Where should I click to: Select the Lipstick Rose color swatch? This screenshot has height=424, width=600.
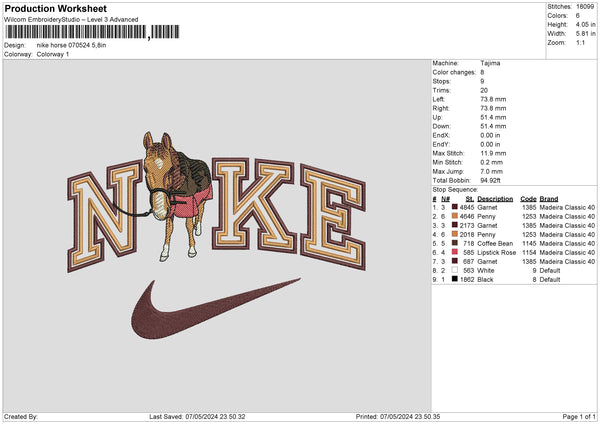coord(455,252)
